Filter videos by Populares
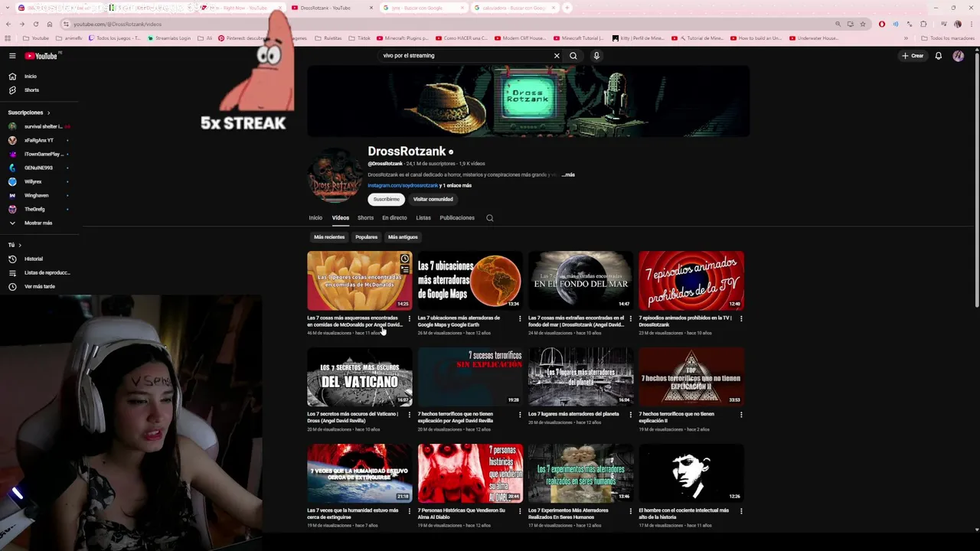The width and height of the screenshot is (980, 551). point(367,237)
